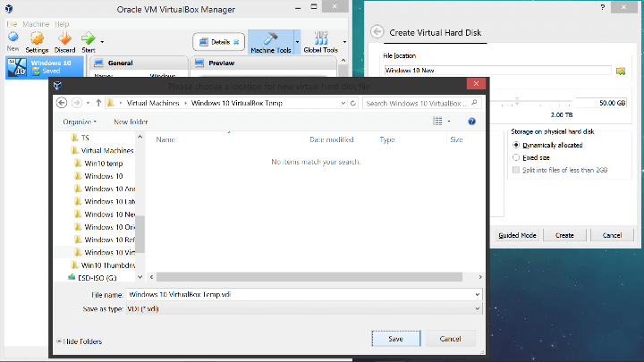Click the magnifier search icon
The height and width of the screenshot is (362, 644).
pyautogui.click(x=474, y=103)
